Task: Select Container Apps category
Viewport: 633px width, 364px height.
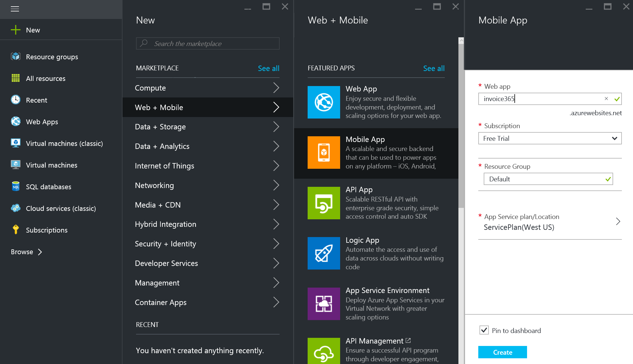Action: (208, 302)
